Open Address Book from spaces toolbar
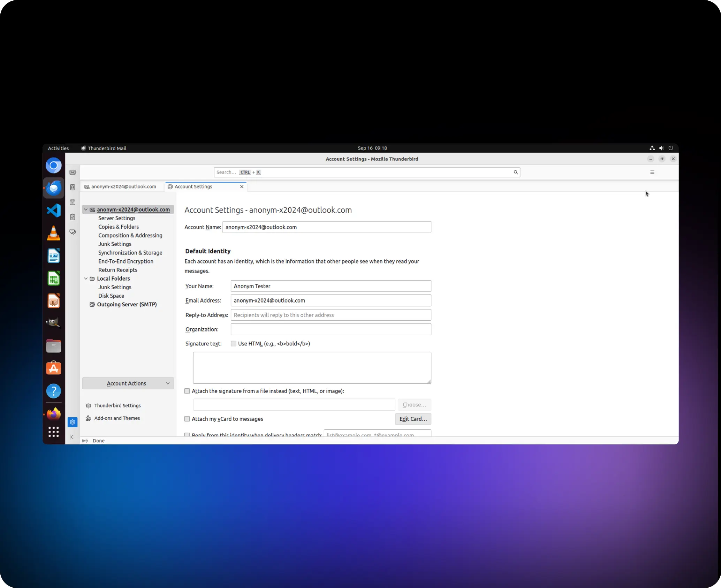This screenshot has height=588, width=721. tap(73, 188)
